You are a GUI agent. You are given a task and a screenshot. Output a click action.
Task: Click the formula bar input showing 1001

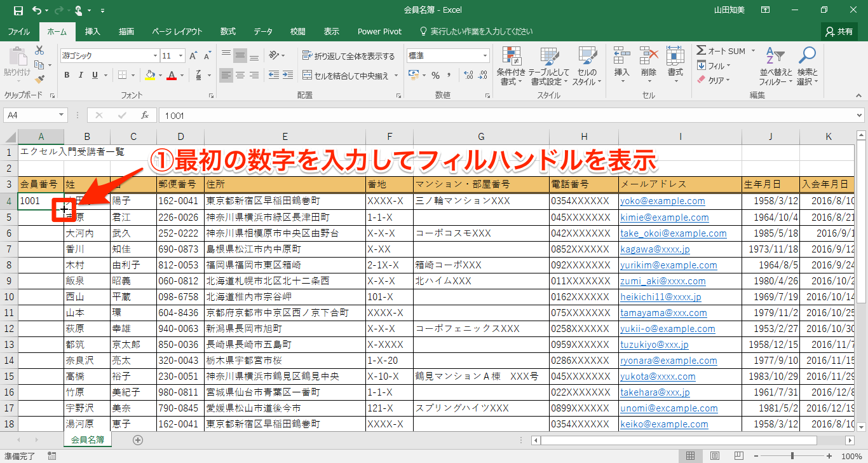pos(511,115)
